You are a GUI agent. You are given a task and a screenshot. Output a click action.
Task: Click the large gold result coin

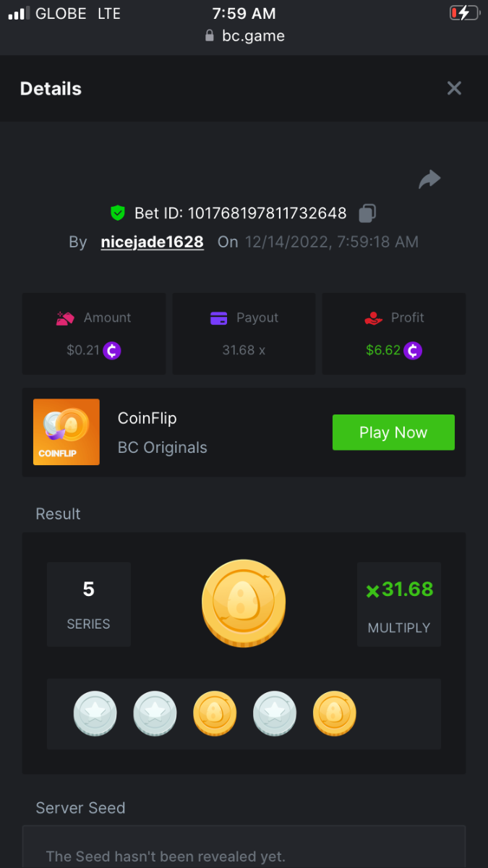coord(244,603)
